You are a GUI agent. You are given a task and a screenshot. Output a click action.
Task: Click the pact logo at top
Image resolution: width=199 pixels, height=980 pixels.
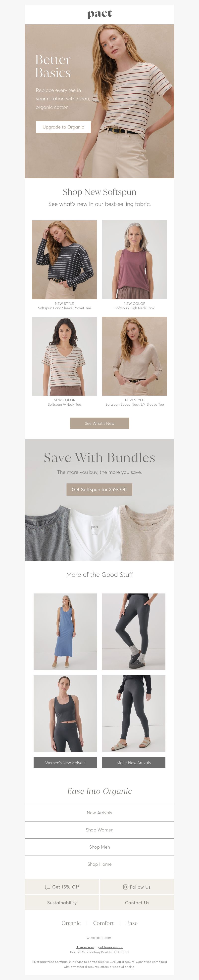[x=99, y=14]
